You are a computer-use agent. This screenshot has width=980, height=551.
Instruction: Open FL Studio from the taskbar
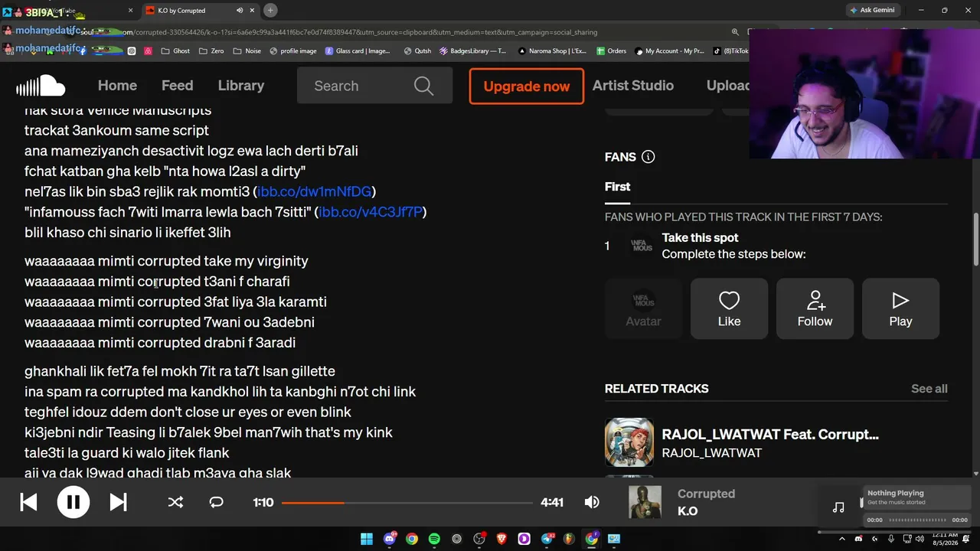click(x=569, y=539)
